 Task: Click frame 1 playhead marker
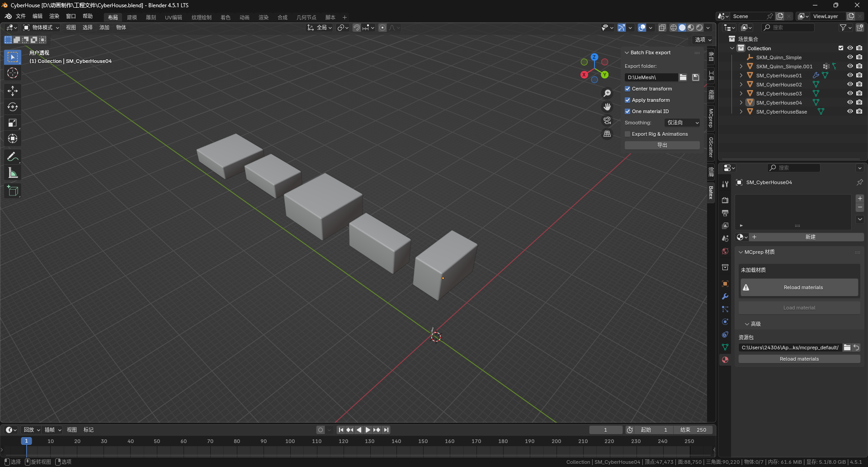[26, 441]
